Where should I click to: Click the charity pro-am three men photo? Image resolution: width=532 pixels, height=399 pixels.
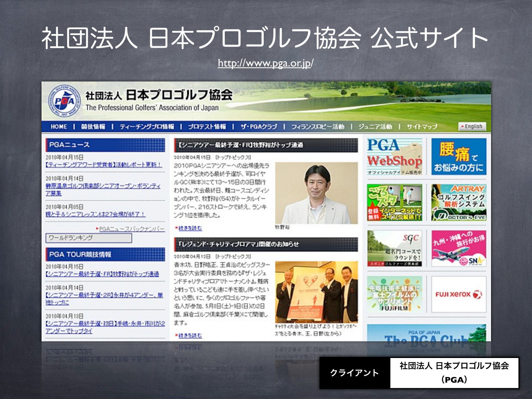pos(316,292)
